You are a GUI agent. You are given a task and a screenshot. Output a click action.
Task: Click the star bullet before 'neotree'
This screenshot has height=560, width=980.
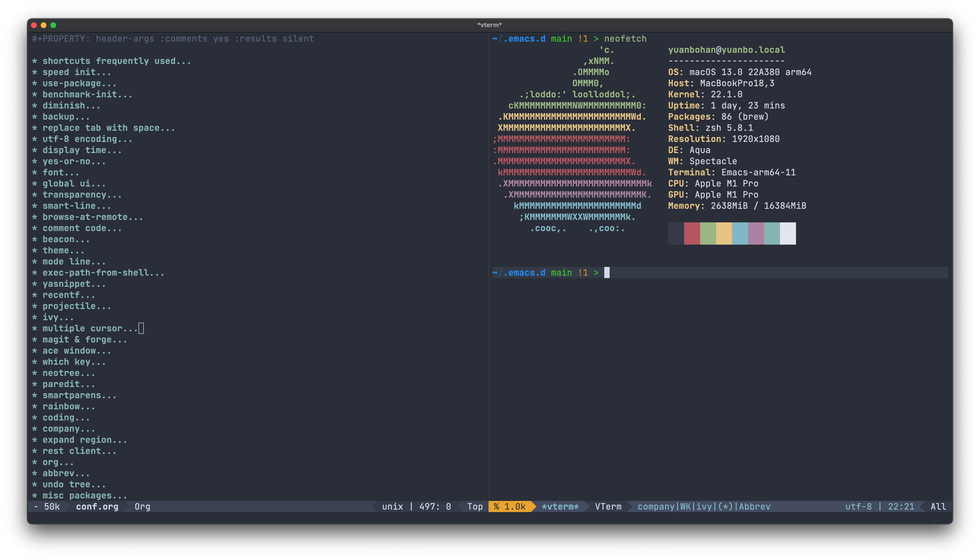(x=35, y=373)
